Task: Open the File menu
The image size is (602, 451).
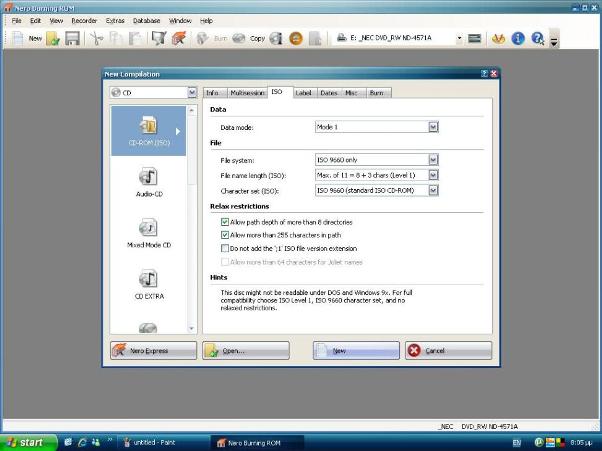Action: (17, 21)
